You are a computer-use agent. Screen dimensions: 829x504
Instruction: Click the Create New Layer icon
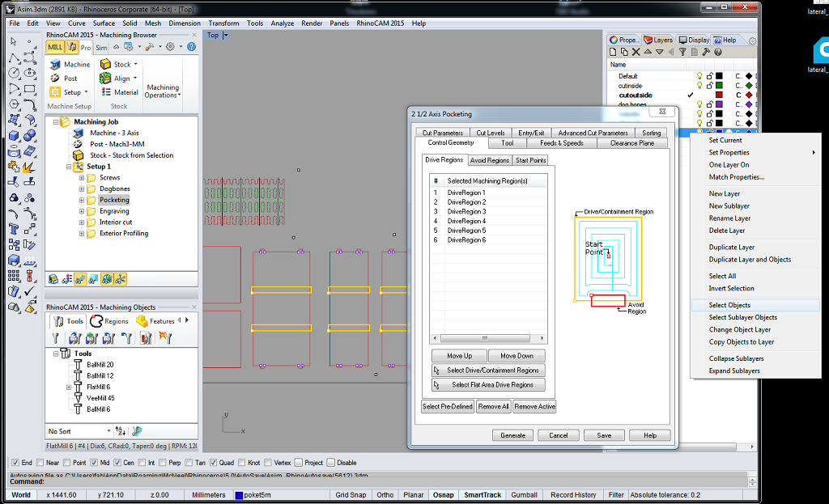pyautogui.click(x=613, y=52)
